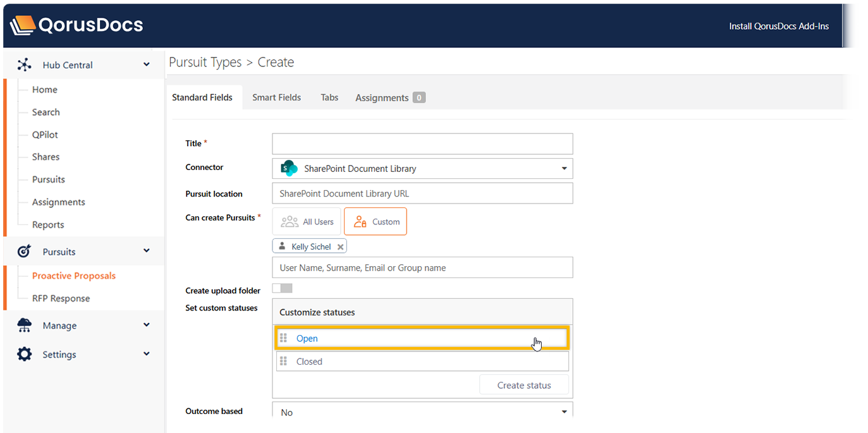Click drag handle icon beside Open status
Screen dimensions: 868x433
pos(284,338)
